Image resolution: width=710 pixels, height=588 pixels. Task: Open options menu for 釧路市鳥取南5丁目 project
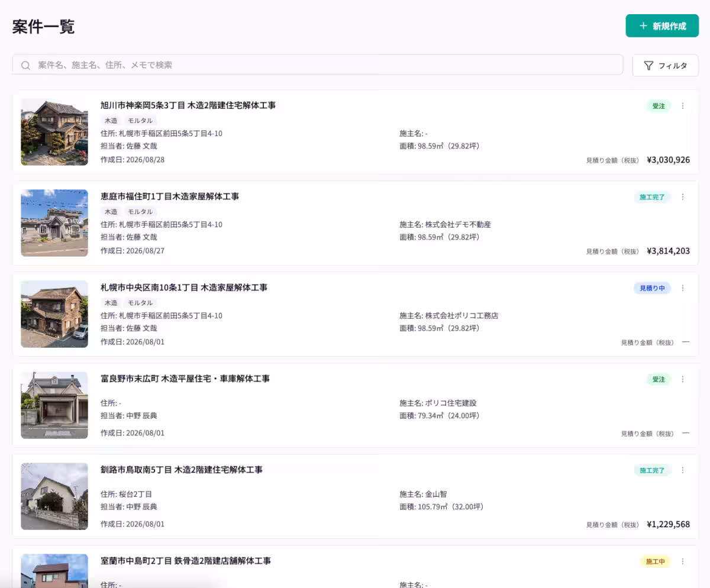point(682,470)
